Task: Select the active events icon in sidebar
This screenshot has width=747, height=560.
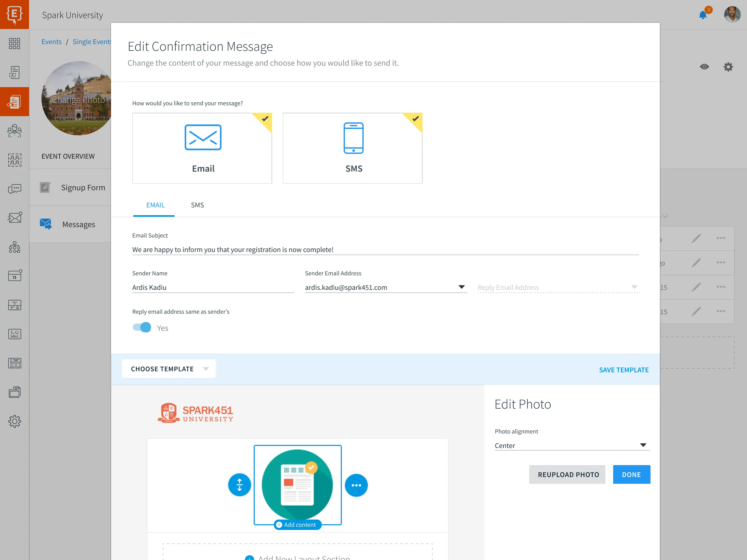Action: click(x=15, y=102)
